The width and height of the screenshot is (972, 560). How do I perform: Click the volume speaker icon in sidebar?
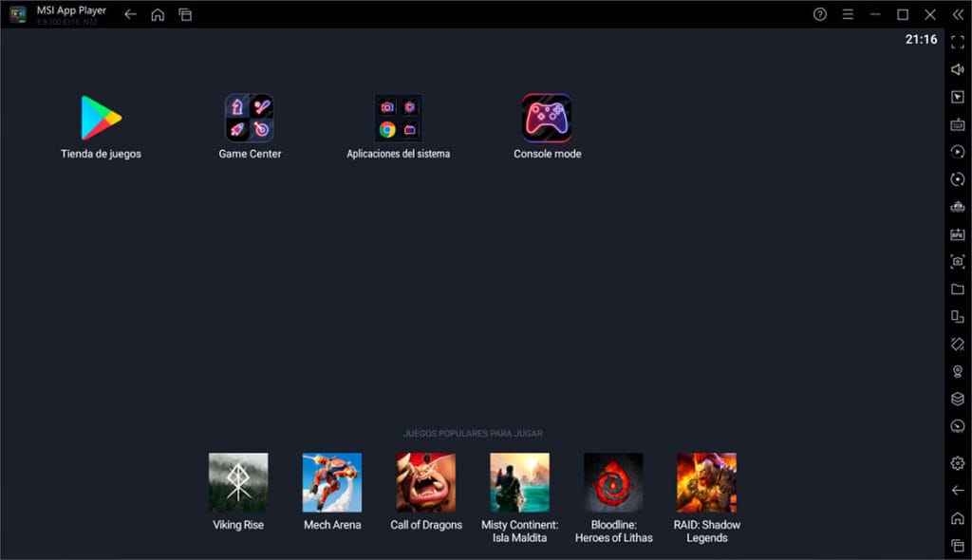[958, 69]
